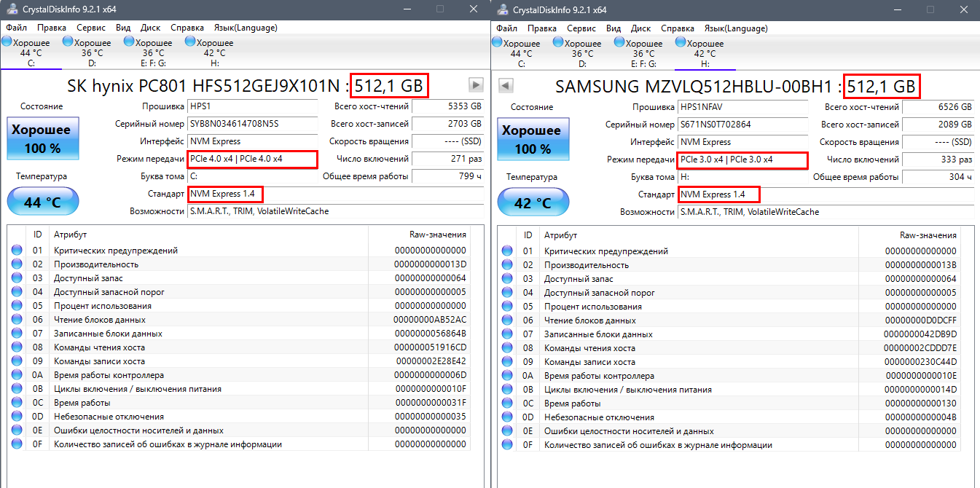The width and height of the screenshot is (980, 488).
Task: Click status icon of attribute 0C in right window
Action: (507, 404)
